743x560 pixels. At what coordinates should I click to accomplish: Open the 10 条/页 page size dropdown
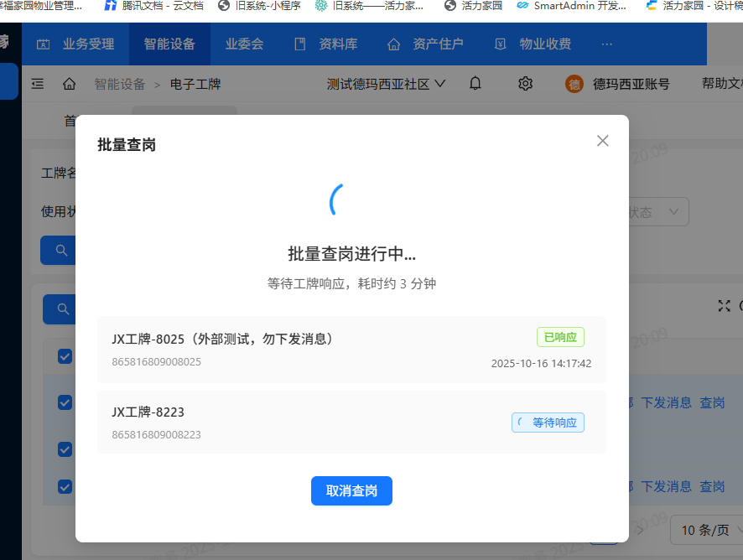pos(704,530)
